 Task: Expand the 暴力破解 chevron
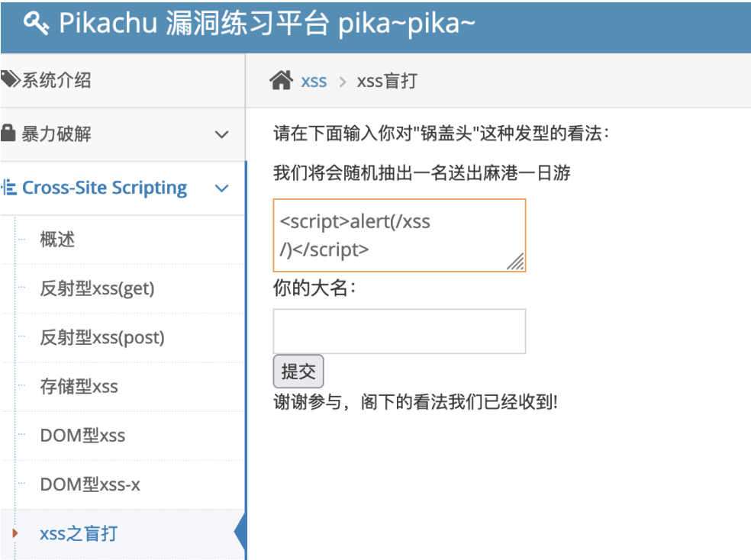pyautogui.click(x=221, y=134)
